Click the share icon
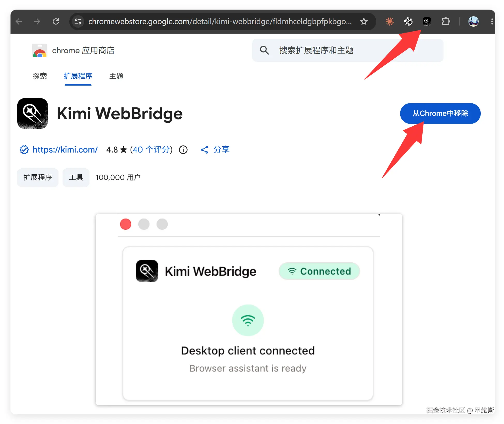 coord(204,150)
